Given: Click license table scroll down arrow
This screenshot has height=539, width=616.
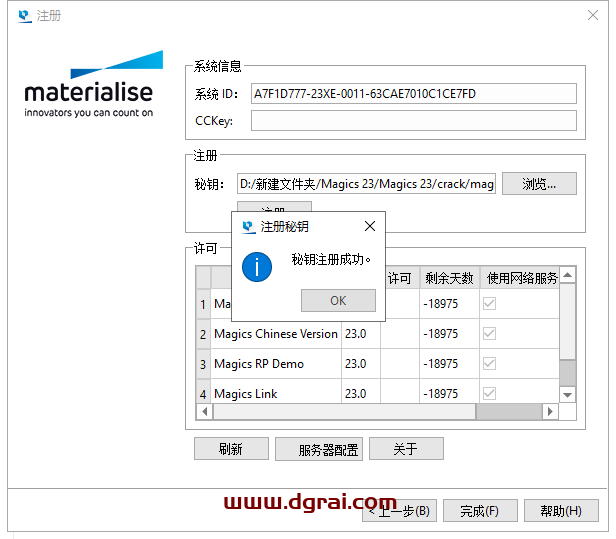Looking at the screenshot, I should pyautogui.click(x=567, y=395).
